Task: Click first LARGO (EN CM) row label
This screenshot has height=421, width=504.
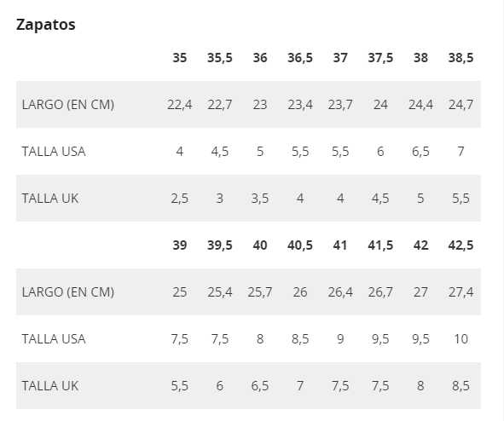Action: [x=68, y=105]
